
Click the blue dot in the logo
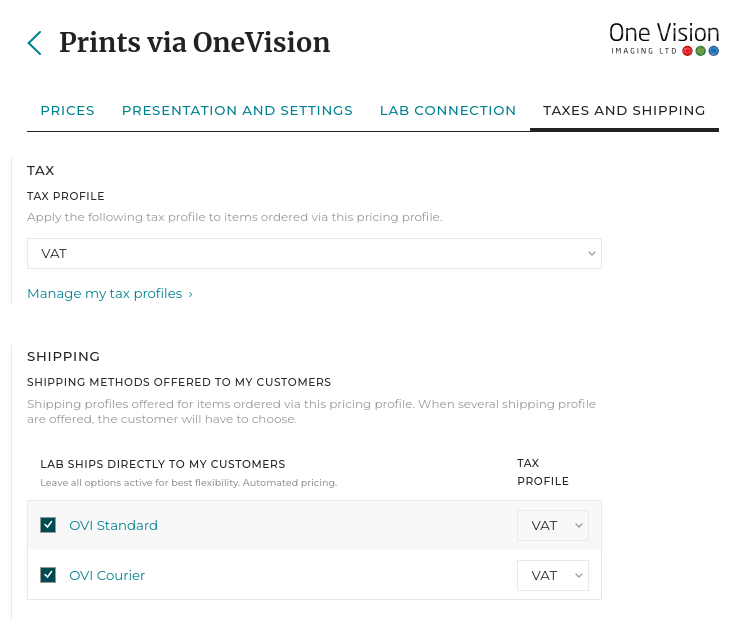coord(714,51)
